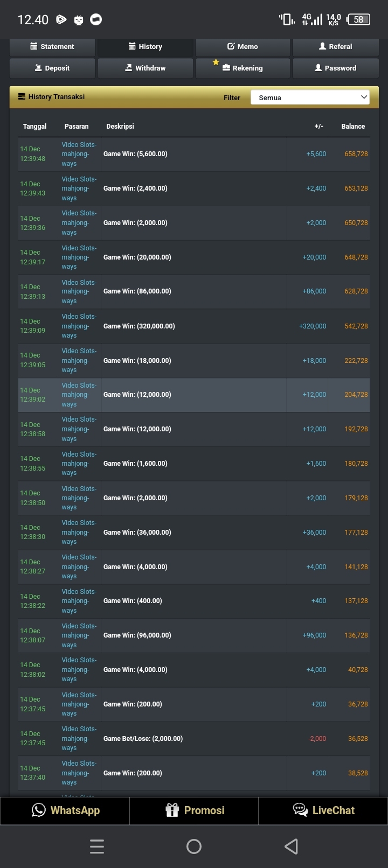Open the Semua filter dropdown
The width and height of the screenshot is (388, 868).
[x=309, y=97]
